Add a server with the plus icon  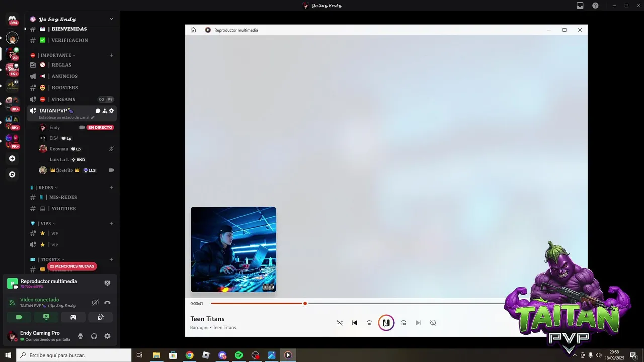coord(12,159)
